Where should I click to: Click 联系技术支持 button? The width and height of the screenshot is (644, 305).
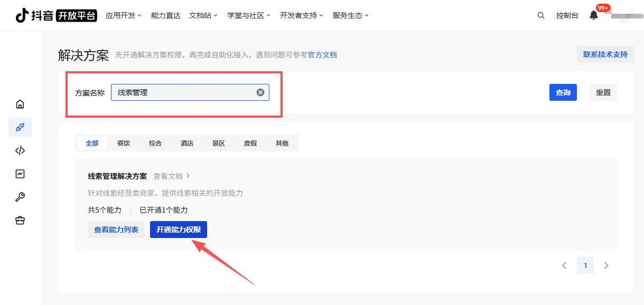click(x=605, y=54)
